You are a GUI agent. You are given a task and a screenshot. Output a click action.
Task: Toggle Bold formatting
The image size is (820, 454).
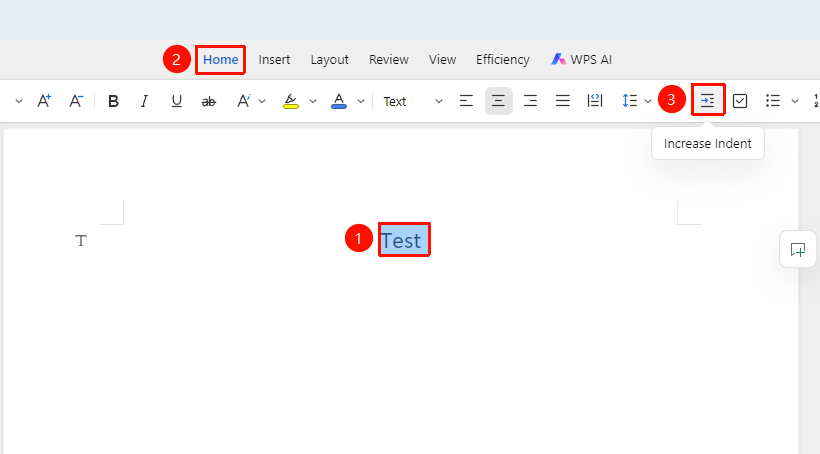[x=113, y=101]
